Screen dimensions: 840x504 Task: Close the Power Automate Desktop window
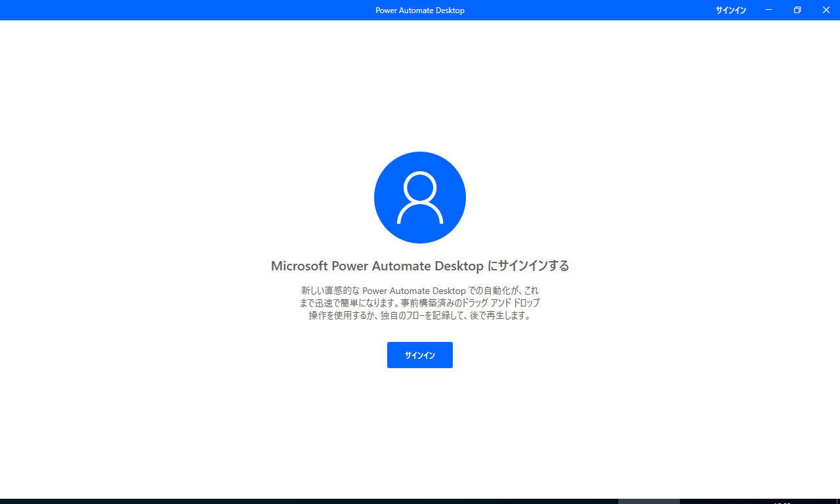click(826, 10)
